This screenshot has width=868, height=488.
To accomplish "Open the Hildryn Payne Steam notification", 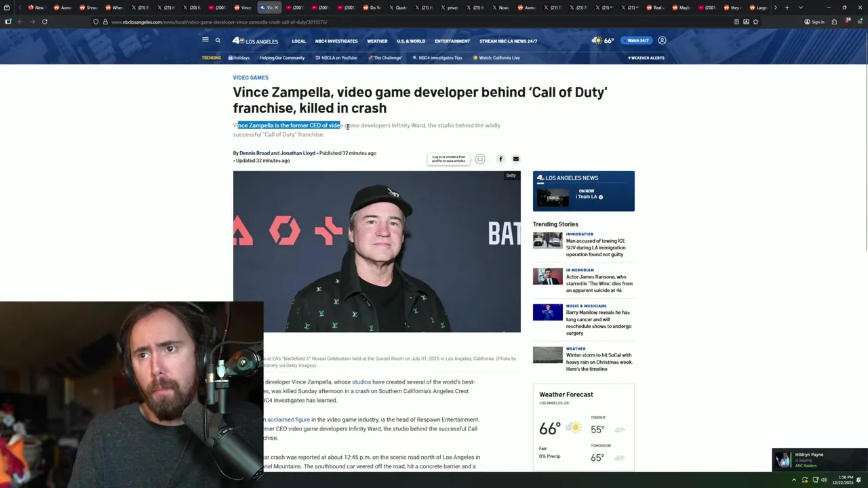I will tap(820, 460).
